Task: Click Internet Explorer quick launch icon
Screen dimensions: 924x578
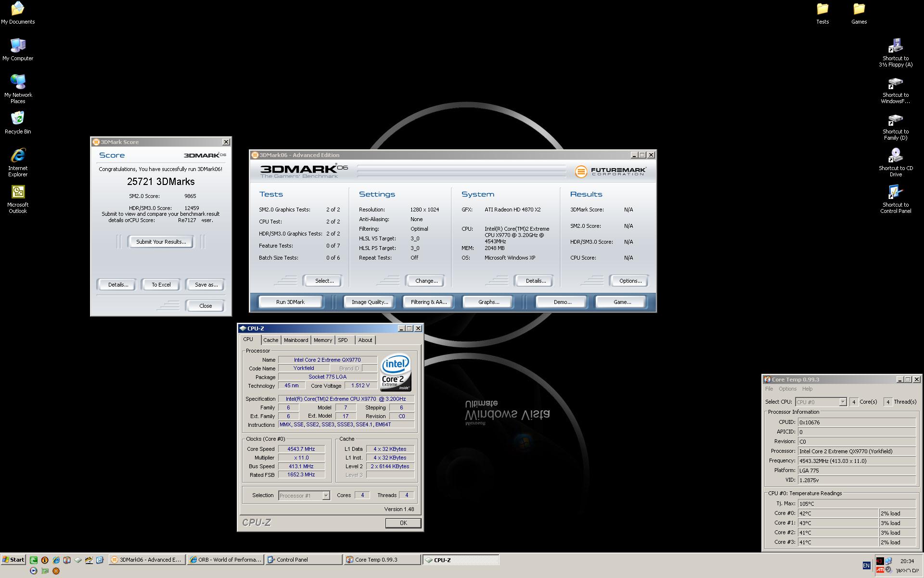Action: pos(56,560)
